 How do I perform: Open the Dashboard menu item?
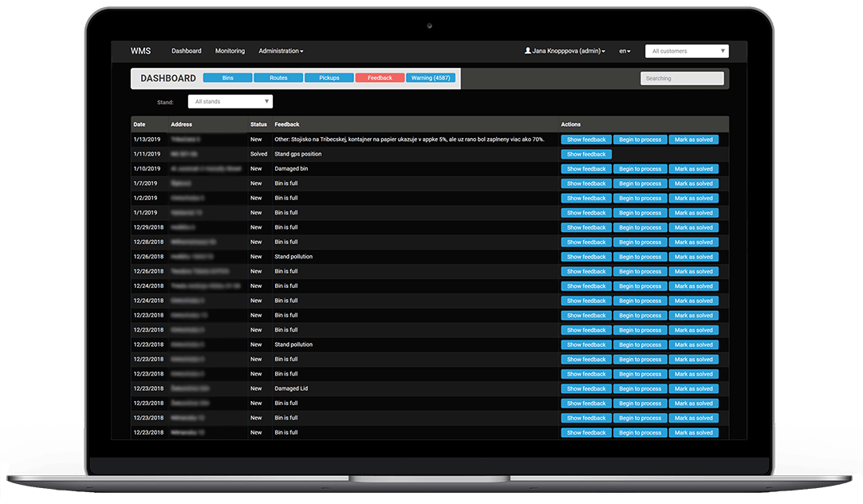click(x=187, y=51)
